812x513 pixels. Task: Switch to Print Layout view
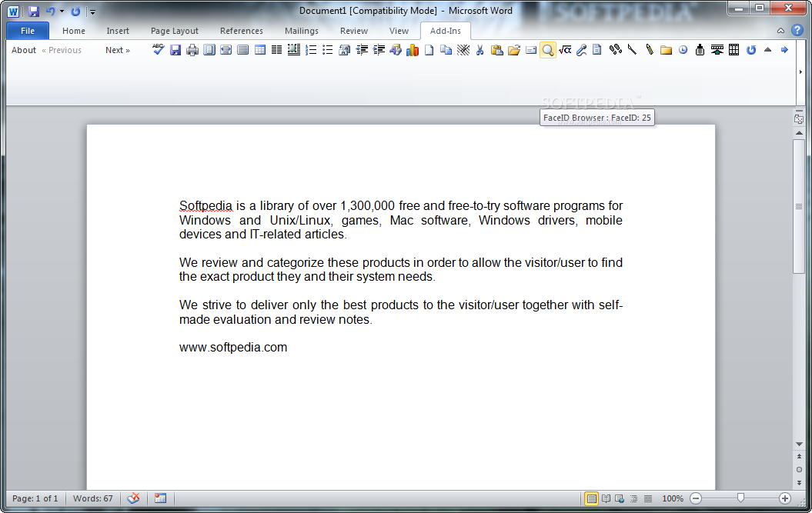coord(591,498)
